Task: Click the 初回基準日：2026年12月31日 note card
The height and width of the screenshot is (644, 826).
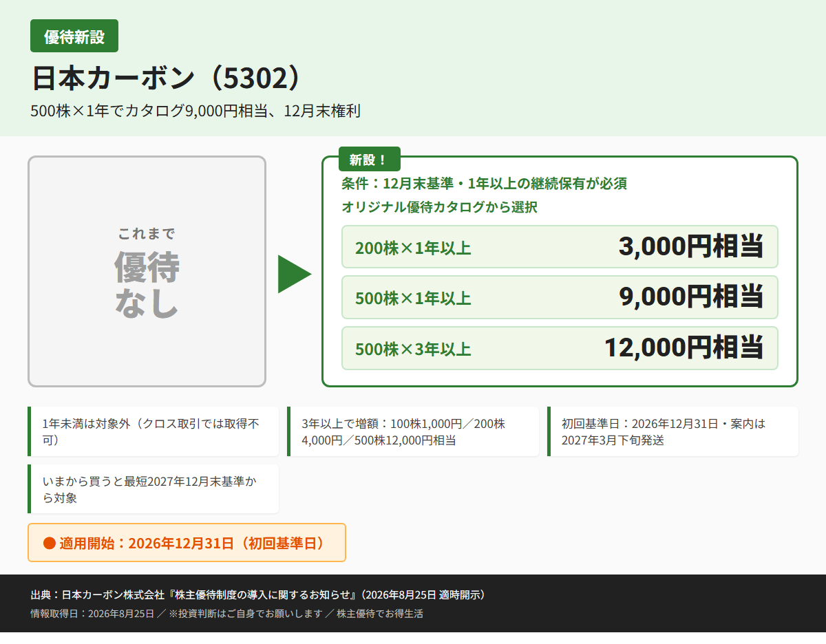Action: click(673, 431)
